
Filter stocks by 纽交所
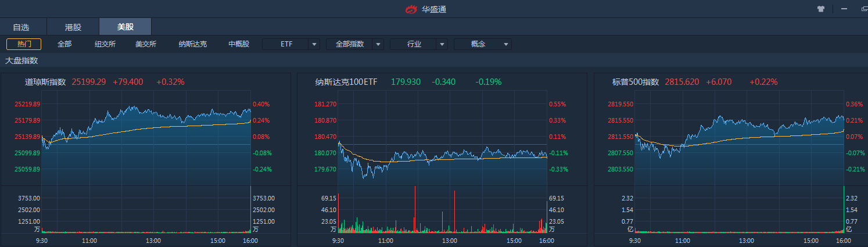(105, 44)
